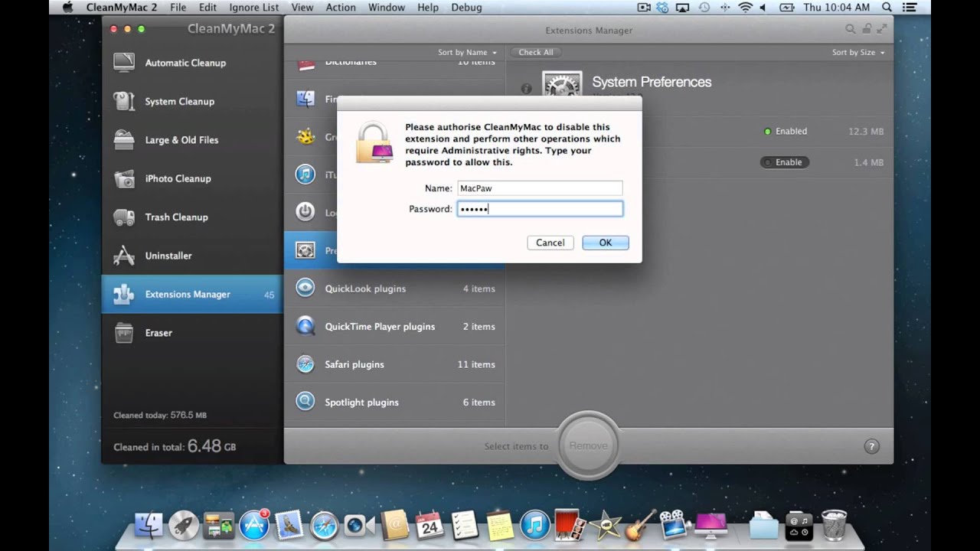Viewport: 980px width, 551px height.
Task: Open the CleanMyMac 2 application menu
Action: pos(121,8)
